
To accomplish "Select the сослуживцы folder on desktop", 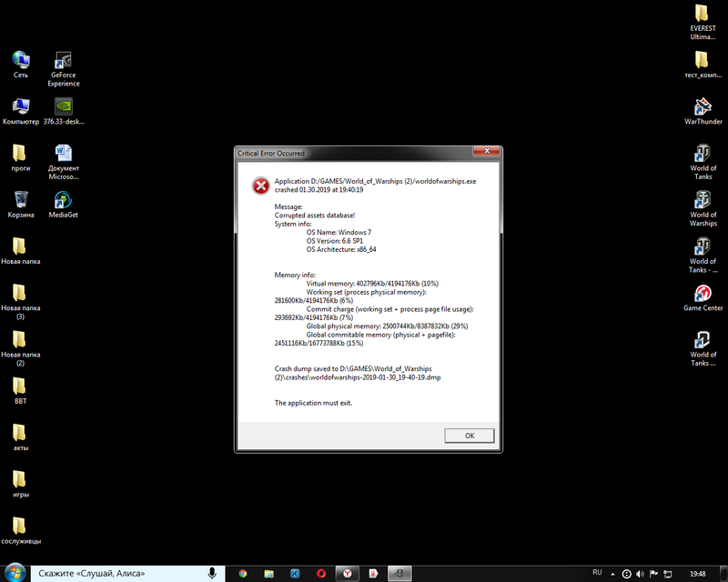I will 21,531.
